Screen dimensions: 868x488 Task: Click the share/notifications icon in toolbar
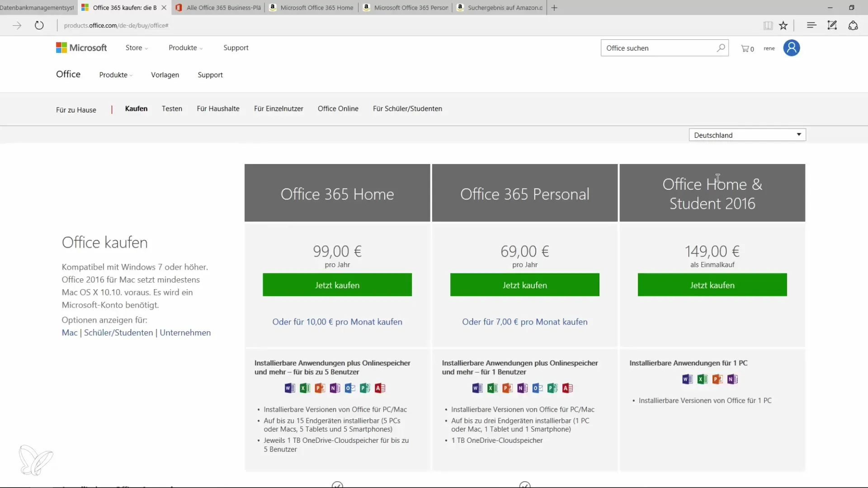click(853, 25)
